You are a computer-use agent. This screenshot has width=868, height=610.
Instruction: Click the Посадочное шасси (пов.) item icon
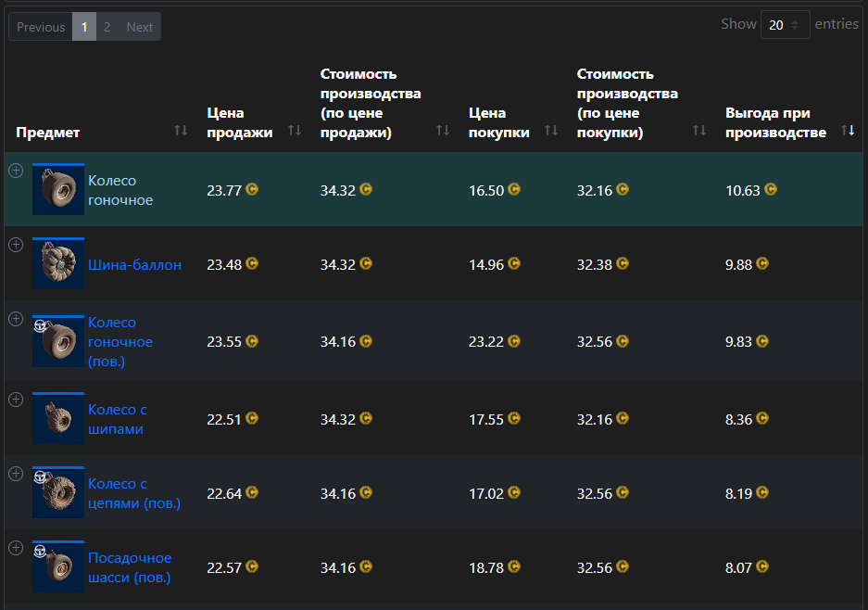(58, 566)
